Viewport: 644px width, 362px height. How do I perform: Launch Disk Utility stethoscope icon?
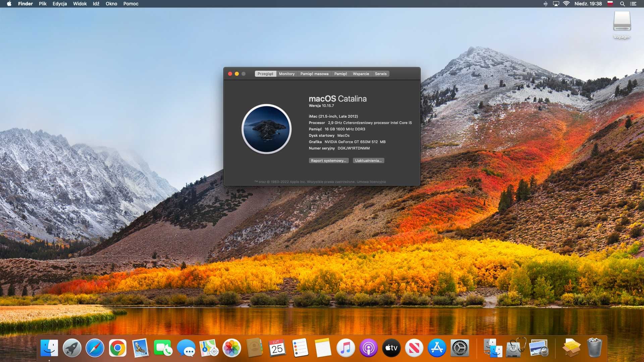(x=516, y=348)
